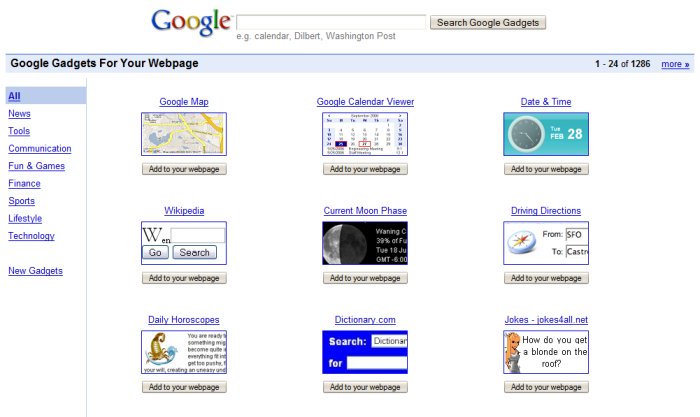Open the Lifestyle category

click(25, 218)
